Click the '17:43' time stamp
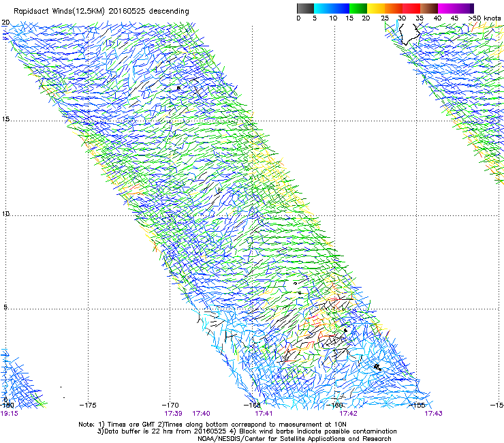 click(433, 414)
